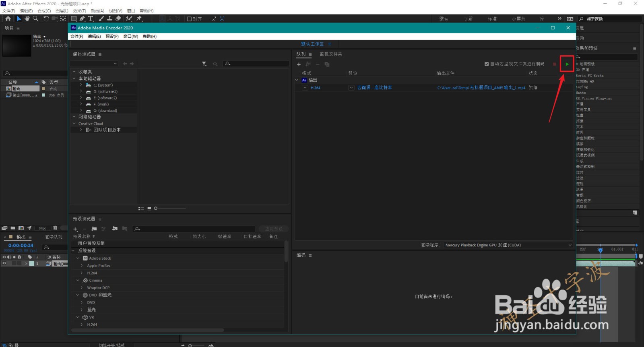Select the Rotation tool in After Effects toolbar

pyautogui.click(x=46, y=19)
